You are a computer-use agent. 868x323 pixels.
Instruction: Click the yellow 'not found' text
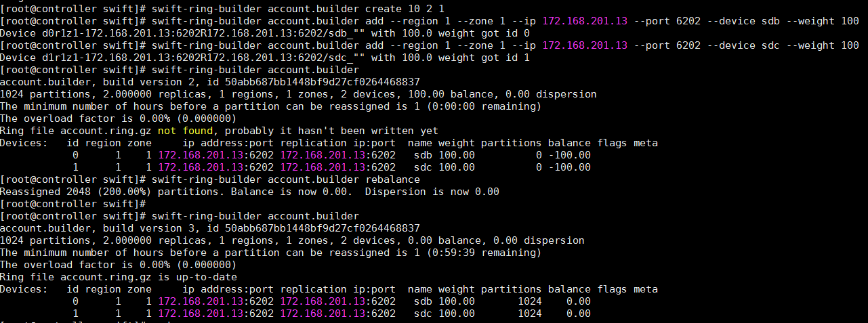click(x=185, y=131)
